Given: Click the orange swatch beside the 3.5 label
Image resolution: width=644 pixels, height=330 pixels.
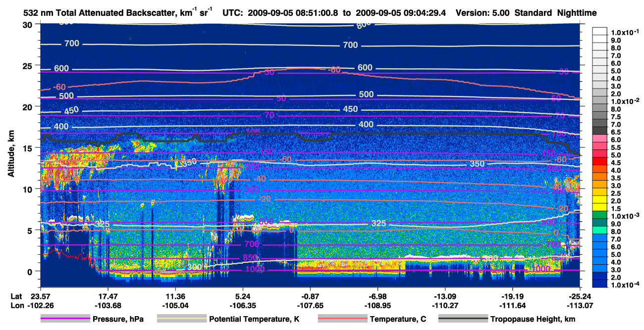Looking at the screenshot, I should pyautogui.click(x=600, y=178).
